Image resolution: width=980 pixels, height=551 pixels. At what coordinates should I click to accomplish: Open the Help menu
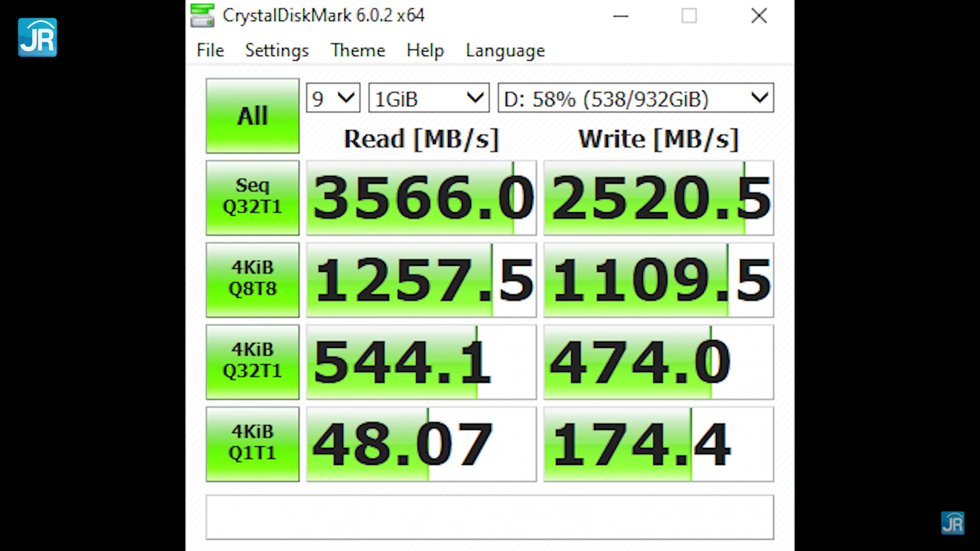click(425, 51)
